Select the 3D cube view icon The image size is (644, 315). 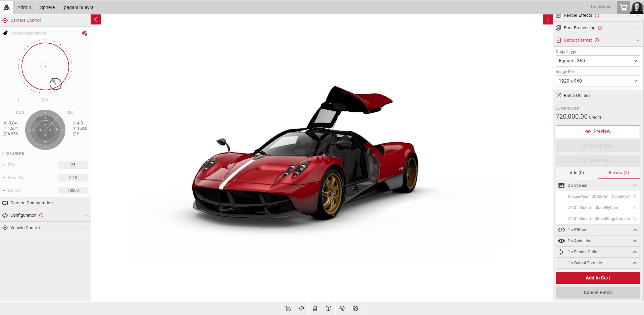coord(329,308)
